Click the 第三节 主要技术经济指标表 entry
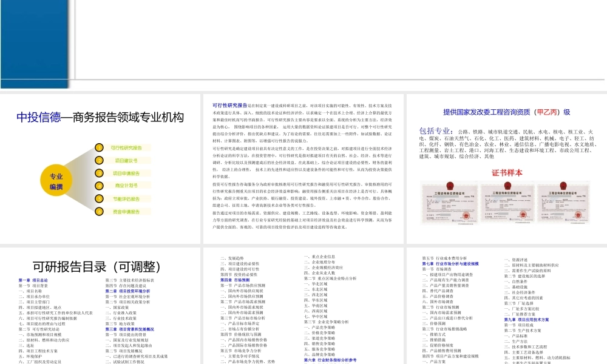 130,280
